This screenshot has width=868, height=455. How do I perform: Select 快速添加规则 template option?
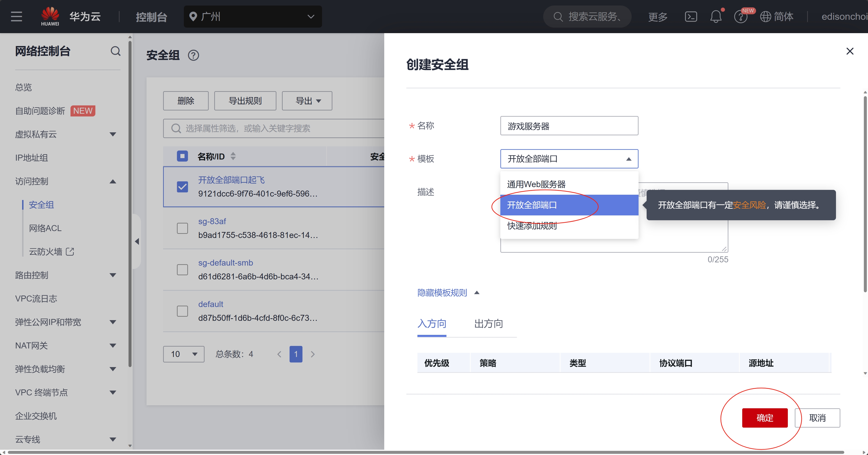(x=569, y=226)
